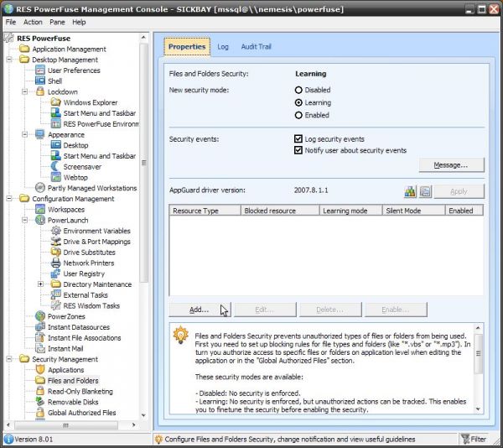Click the Application Management folder icon
503x448 pixels.
(24, 49)
